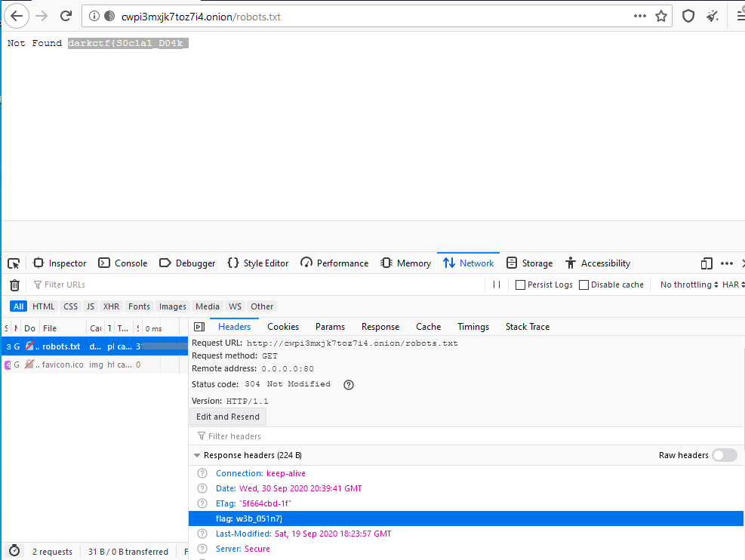Image resolution: width=745 pixels, height=560 pixels.
Task: Filter requests by Fonts
Action: tap(139, 306)
